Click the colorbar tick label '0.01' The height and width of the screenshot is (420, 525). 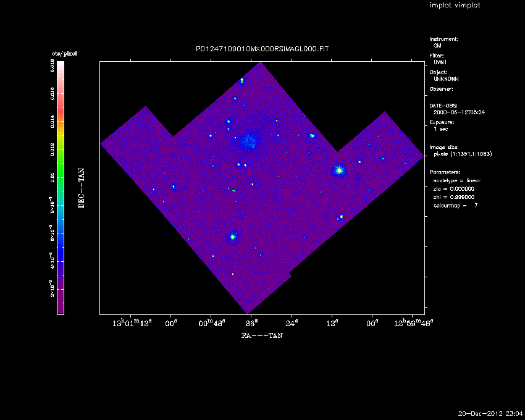click(x=52, y=177)
